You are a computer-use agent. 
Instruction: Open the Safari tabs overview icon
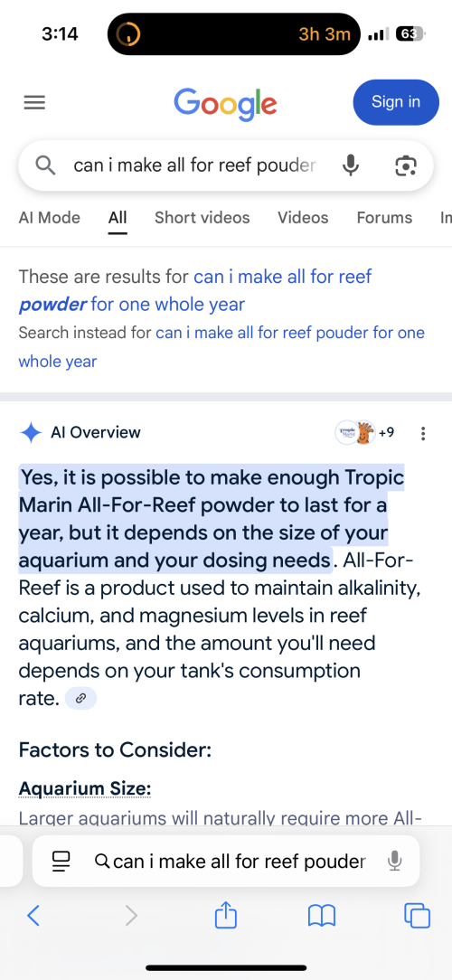pos(418,916)
